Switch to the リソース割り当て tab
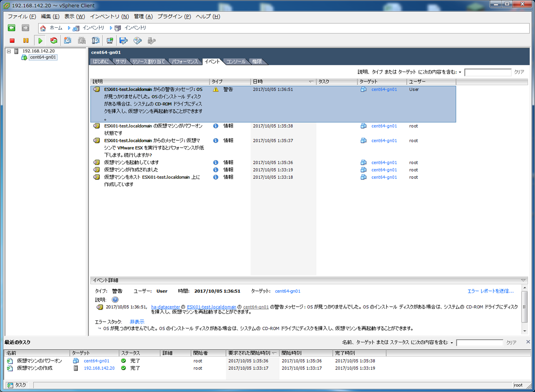Screen dimensions: 535x392 tap(148, 62)
